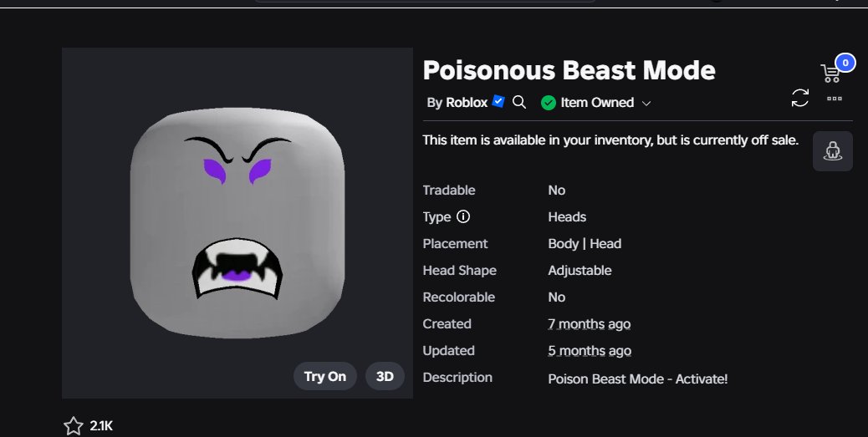Click the refresh arrows icon
Image resolution: width=868 pixels, height=437 pixels.
pos(800,99)
